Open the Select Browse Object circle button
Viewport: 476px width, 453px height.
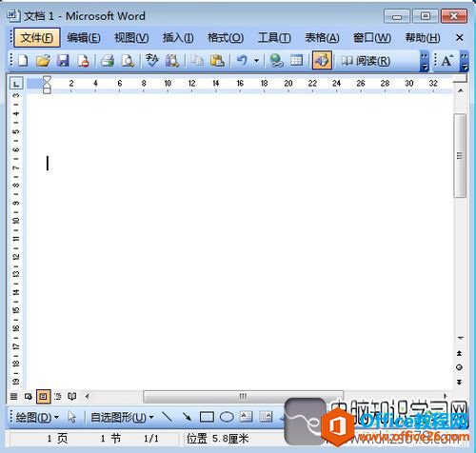[x=459, y=367]
